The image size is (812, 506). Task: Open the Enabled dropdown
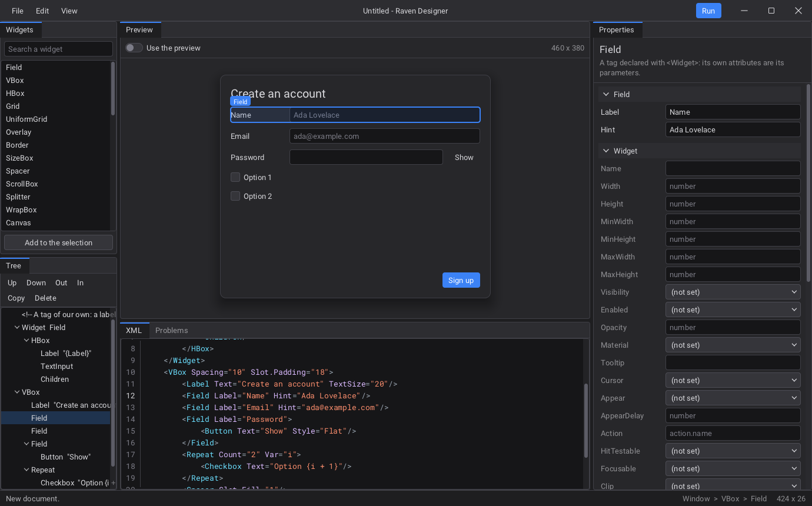[x=733, y=309]
